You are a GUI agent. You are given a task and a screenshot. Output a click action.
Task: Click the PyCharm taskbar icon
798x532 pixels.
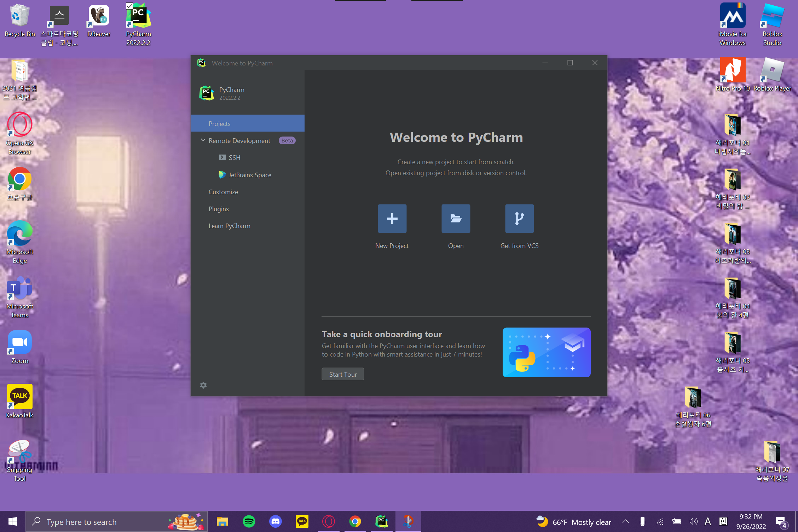coord(382,521)
